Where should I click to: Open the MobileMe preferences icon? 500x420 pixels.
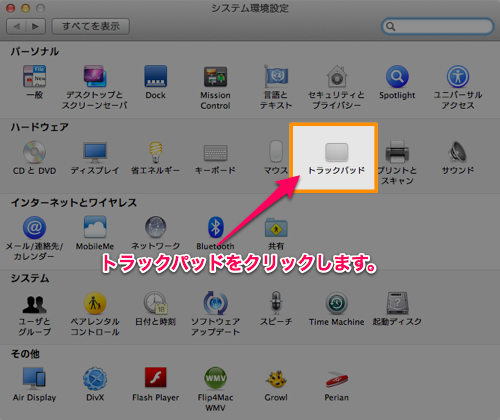click(x=95, y=227)
